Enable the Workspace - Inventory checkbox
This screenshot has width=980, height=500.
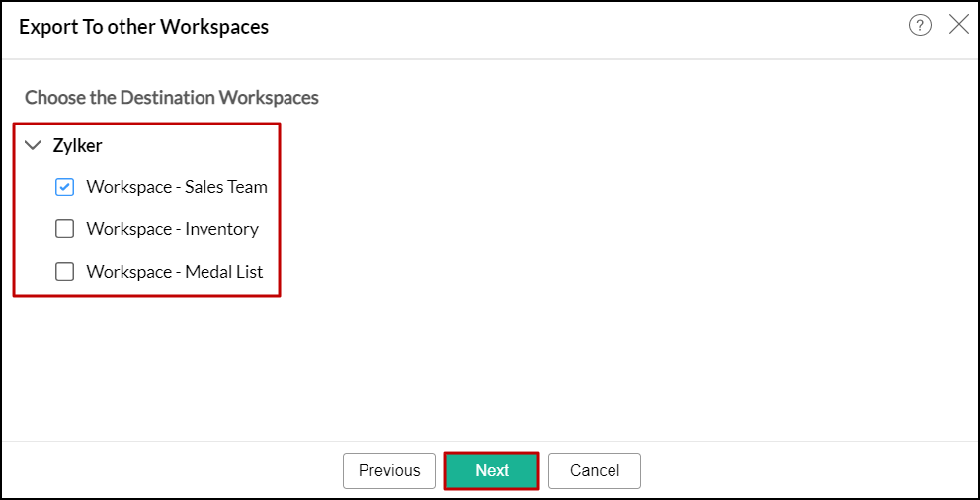point(65,229)
